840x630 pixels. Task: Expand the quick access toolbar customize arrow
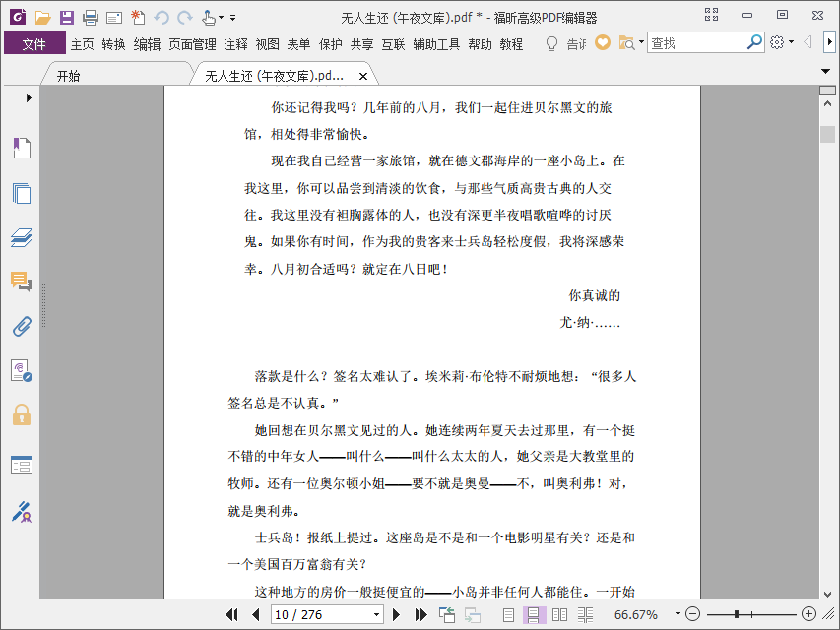coord(233,18)
